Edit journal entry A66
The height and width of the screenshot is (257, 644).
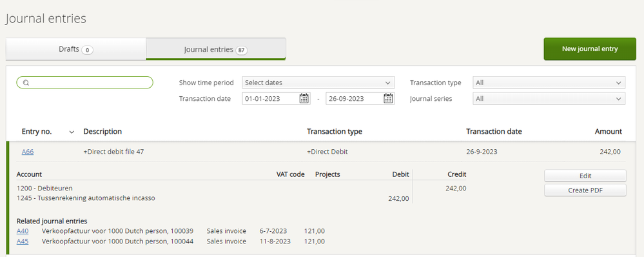585,176
